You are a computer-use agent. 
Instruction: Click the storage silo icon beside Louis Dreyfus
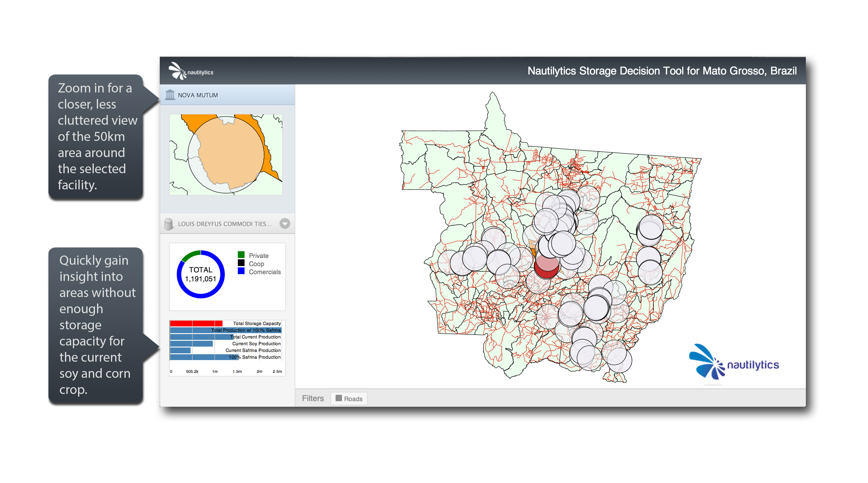[x=168, y=224]
